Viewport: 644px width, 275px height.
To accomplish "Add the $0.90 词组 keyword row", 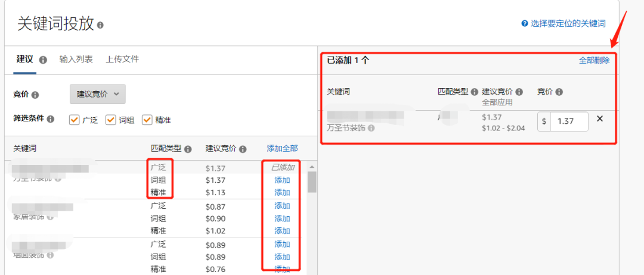I will (x=282, y=218).
